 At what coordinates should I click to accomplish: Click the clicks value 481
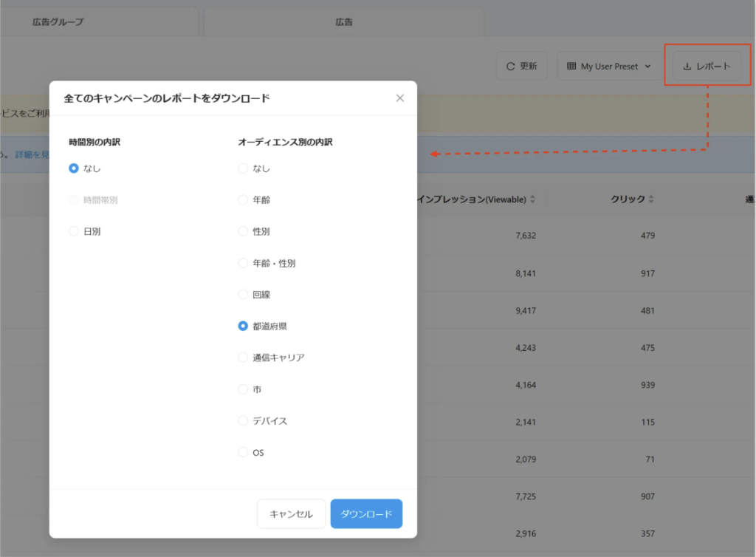pos(648,311)
